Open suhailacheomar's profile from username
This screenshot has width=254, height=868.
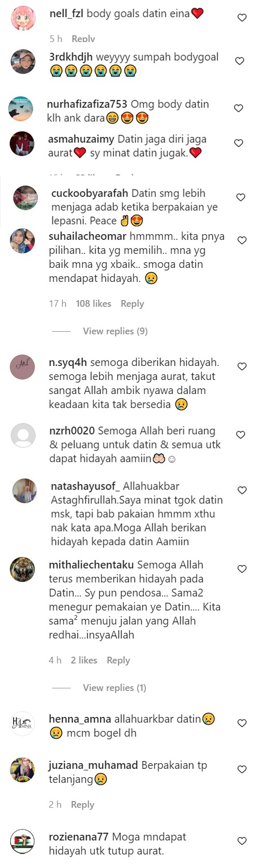click(x=87, y=236)
